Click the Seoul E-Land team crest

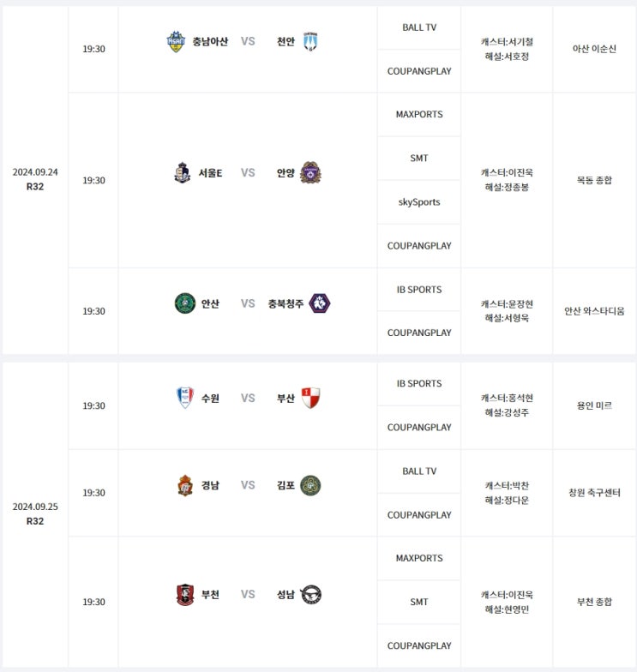pos(183,173)
